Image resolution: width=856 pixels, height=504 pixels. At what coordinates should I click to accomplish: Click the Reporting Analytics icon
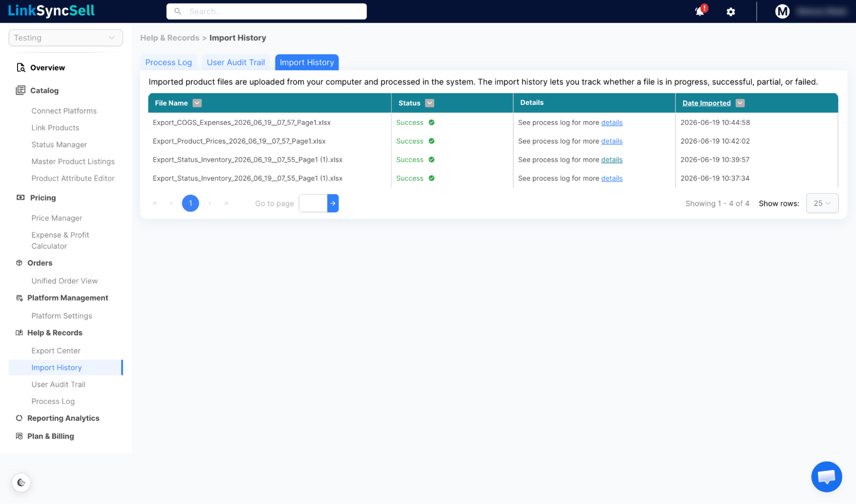[19, 418]
